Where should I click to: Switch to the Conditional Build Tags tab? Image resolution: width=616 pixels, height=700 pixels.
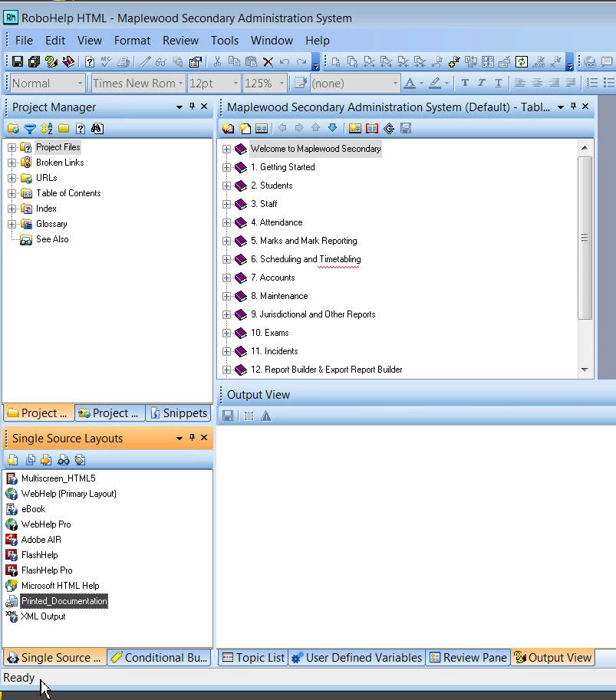[159, 658]
